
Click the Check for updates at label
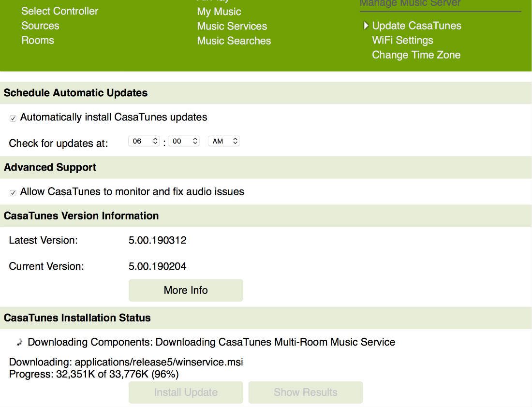(x=59, y=144)
